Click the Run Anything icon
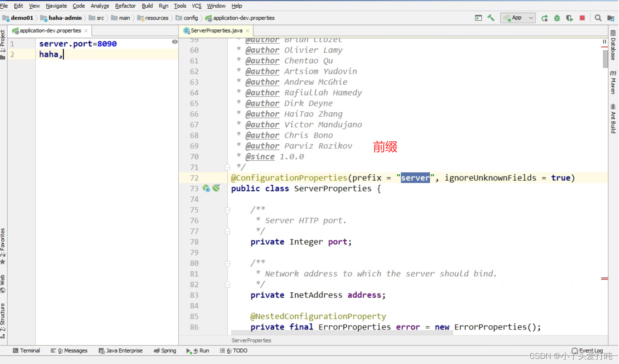The width and height of the screenshot is (619, 364). pos(478,18)
